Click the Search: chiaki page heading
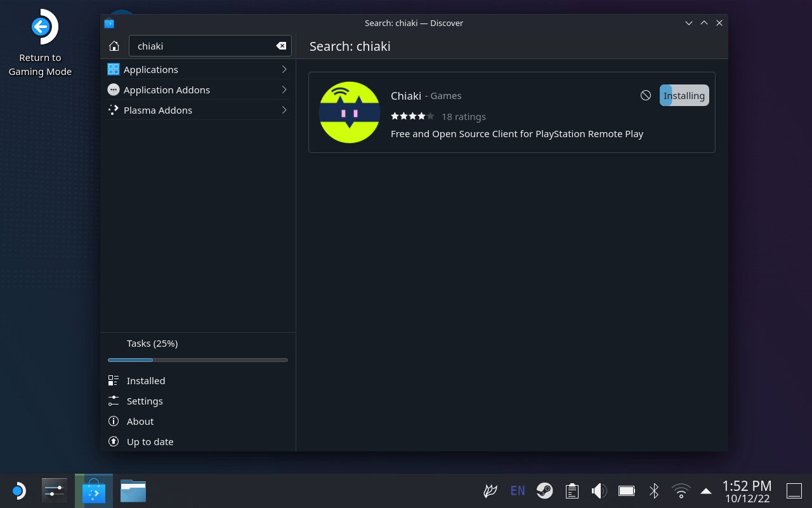The image size is (812, 508). (350, 46)
